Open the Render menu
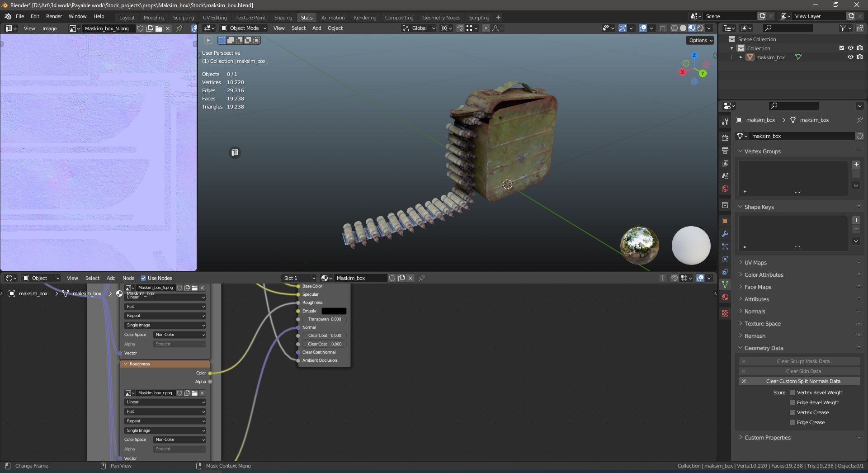 (x=54, y=16)
